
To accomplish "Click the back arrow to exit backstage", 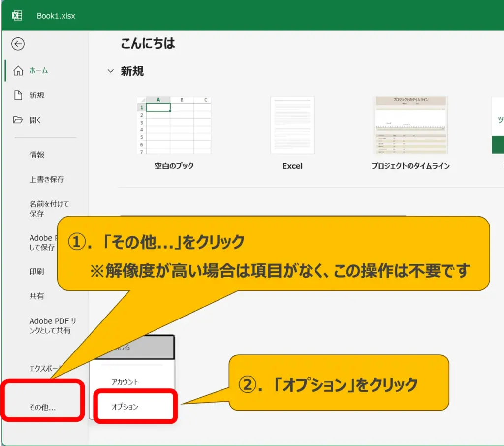I will point(18,44).
